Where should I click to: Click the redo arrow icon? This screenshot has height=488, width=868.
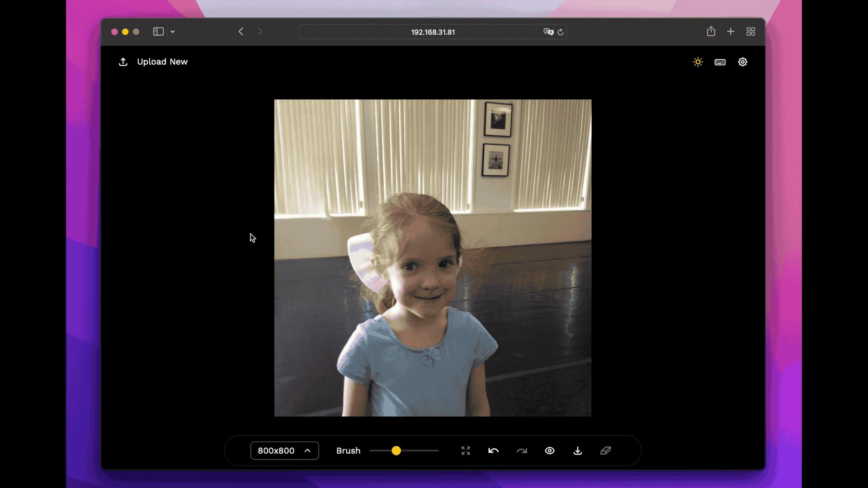(522, 450)
